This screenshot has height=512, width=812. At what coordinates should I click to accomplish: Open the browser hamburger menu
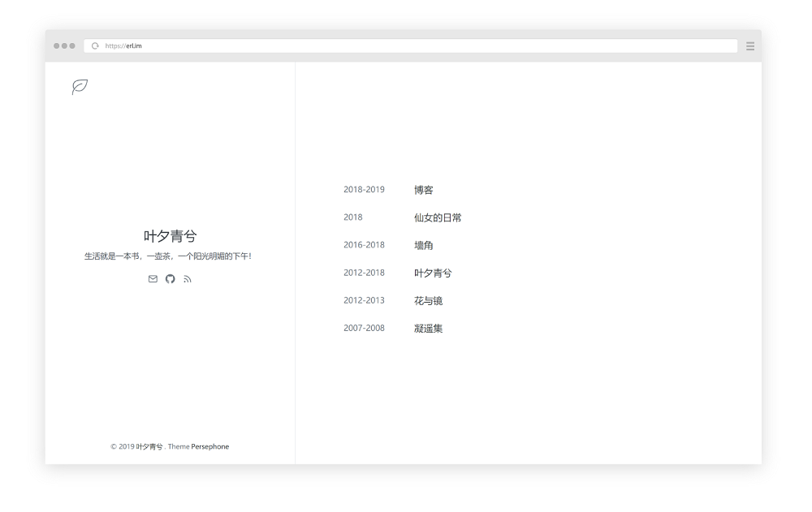pyautogui.click(x=750, y=45)
